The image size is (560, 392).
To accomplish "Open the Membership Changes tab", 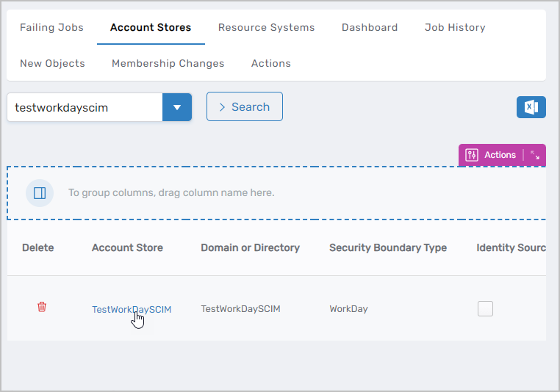I will pos(168,63).
